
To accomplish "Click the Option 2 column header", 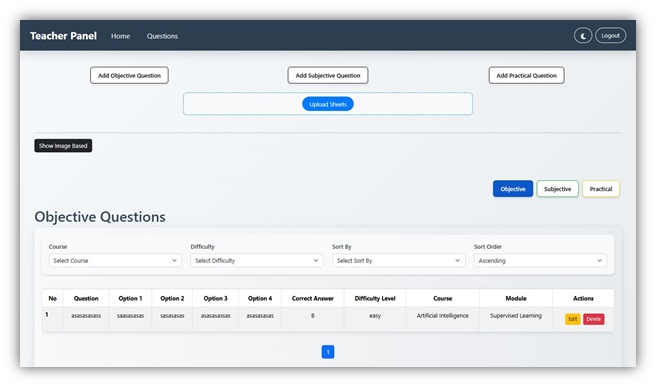I will (x=172, y=299).
